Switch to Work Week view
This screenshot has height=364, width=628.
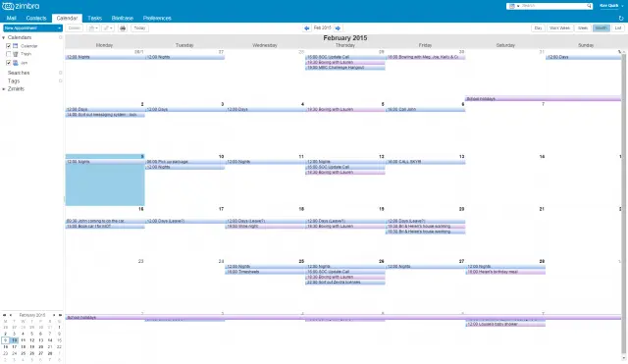tap(559, 28)
